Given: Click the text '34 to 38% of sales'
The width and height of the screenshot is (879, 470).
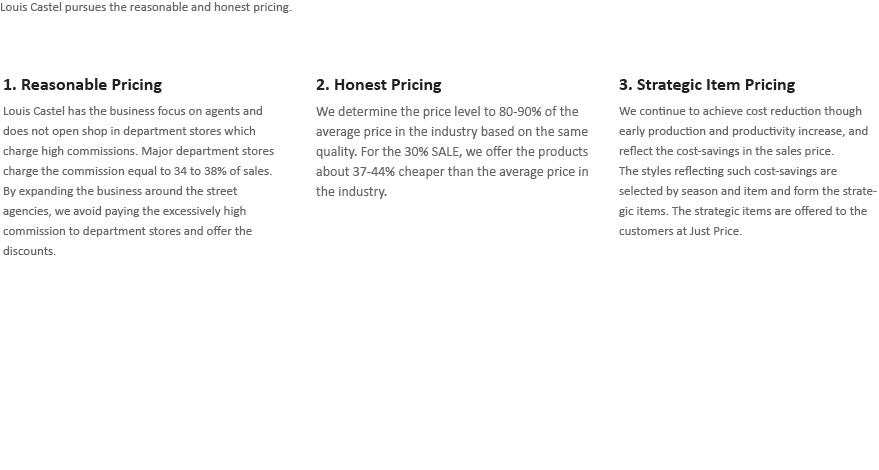Looking at the screenshot, I should (222, 171).
